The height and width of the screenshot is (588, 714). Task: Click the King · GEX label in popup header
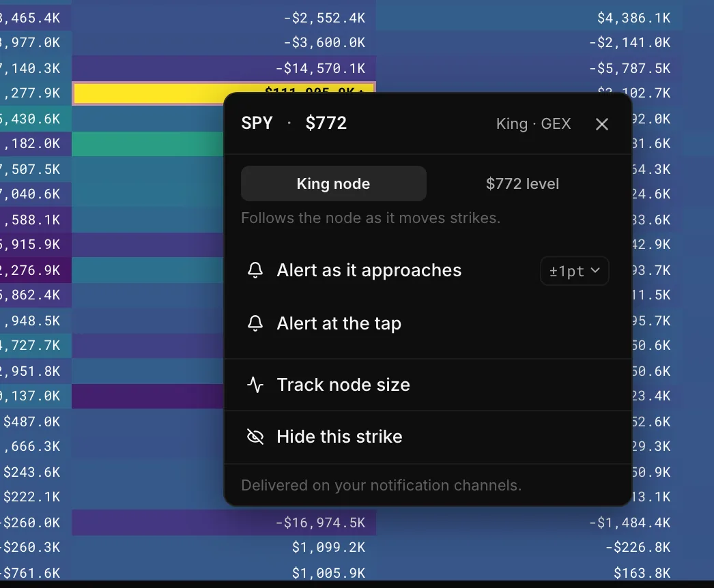click(x=533, y=123)
